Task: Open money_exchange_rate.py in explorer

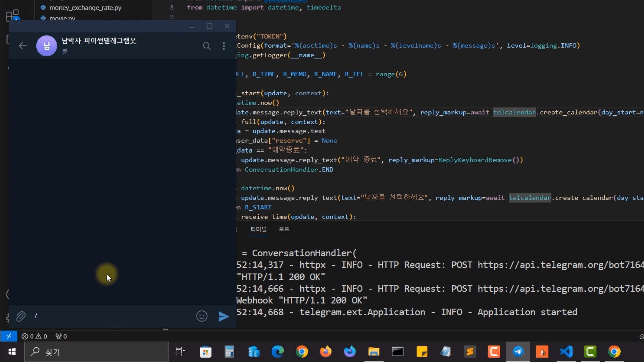Action: pos(85,8)
